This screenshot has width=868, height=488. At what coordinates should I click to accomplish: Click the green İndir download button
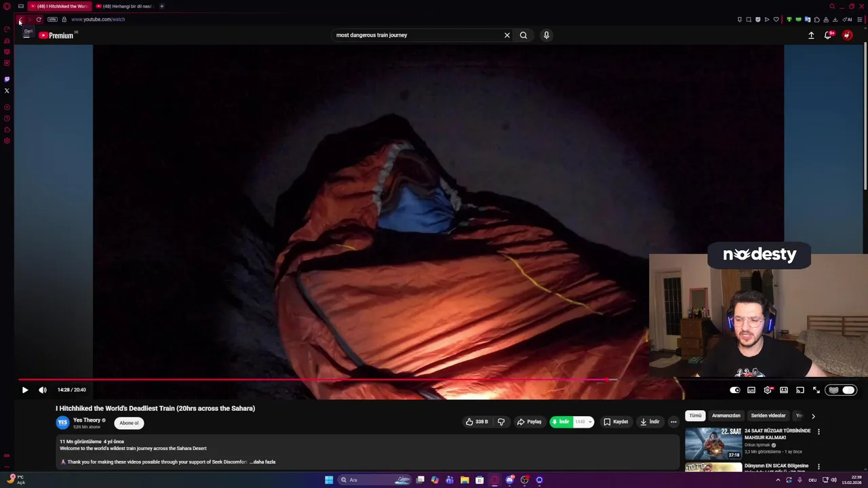[561, 422]
